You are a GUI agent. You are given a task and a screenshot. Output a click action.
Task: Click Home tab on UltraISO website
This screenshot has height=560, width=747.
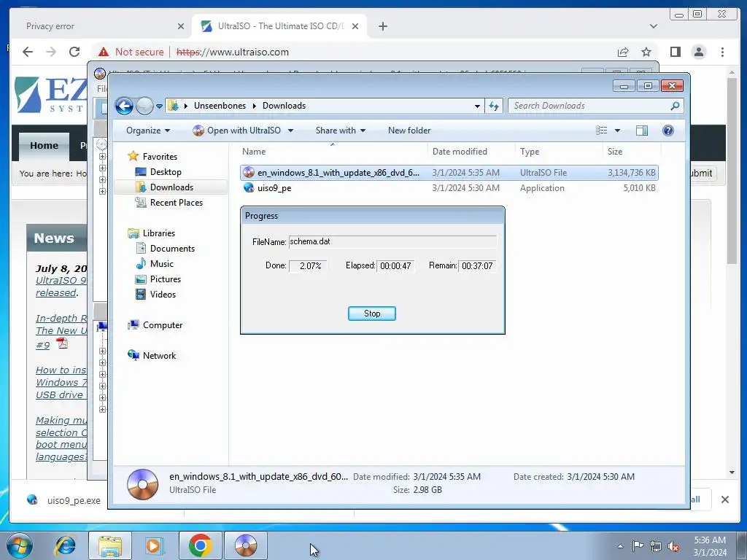pos(44,145)
